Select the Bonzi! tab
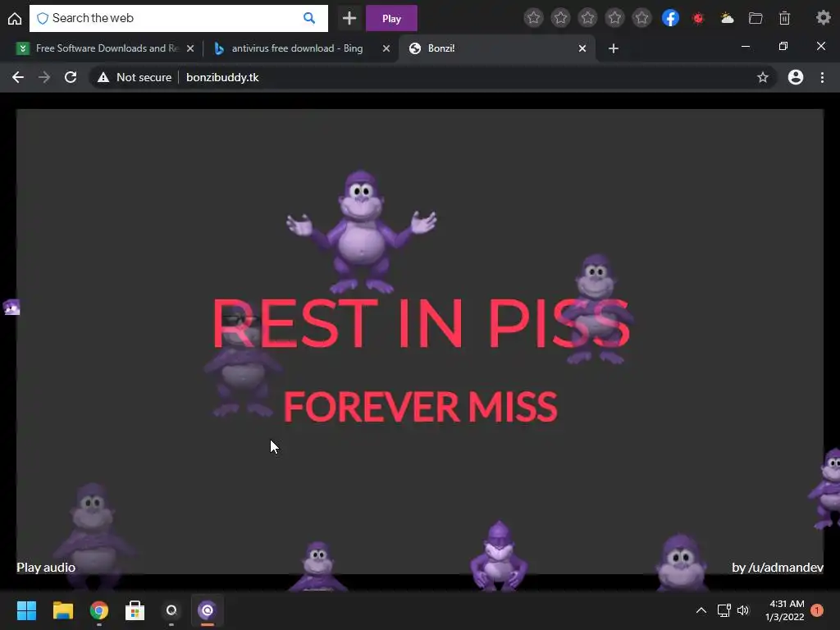The image size is (840, 630). [x=497, y=48]
